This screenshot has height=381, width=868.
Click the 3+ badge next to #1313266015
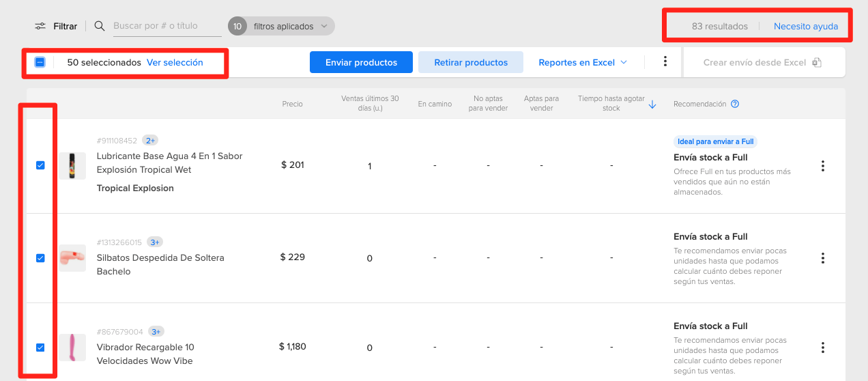(x=155, y=242)
